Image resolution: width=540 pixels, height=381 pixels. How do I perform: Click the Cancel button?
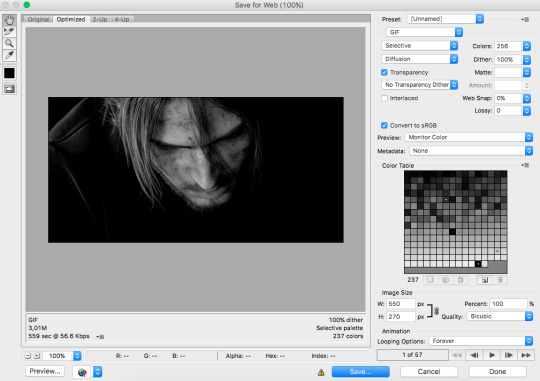coord(429,372)
